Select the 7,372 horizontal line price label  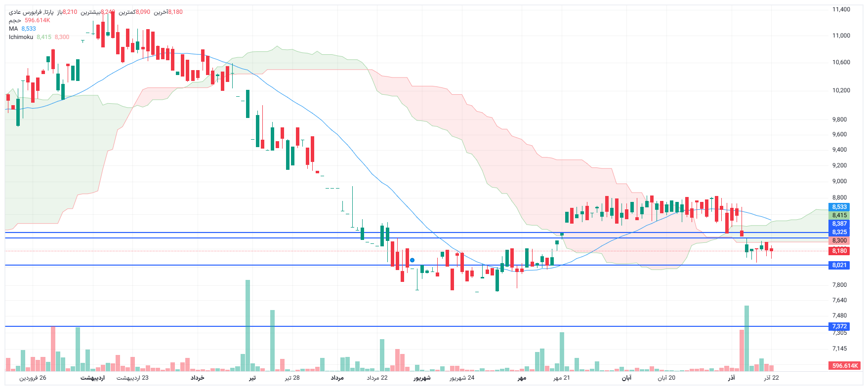click(x=839, y=326)
